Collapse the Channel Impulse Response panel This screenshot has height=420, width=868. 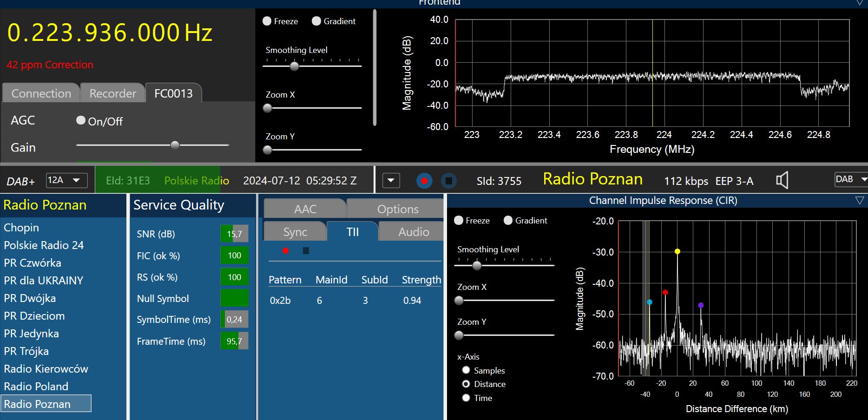(x=860, y=201)
